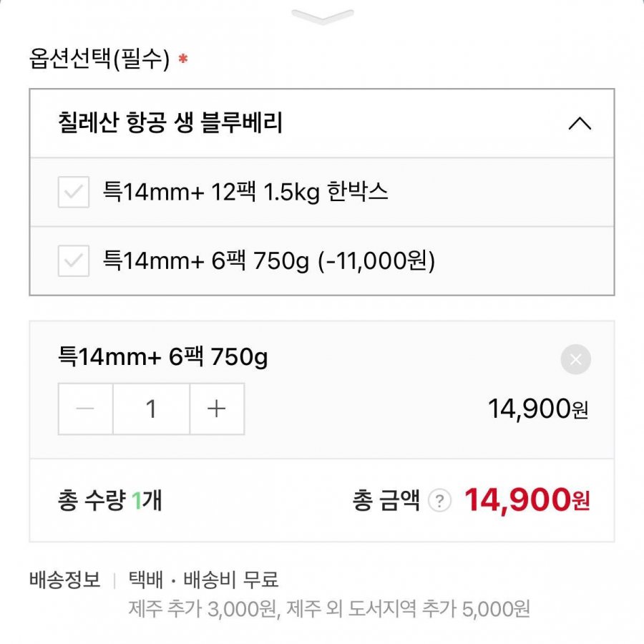Click the 제주 추가 3,000원 surcharge note

[x=202, y=609]
